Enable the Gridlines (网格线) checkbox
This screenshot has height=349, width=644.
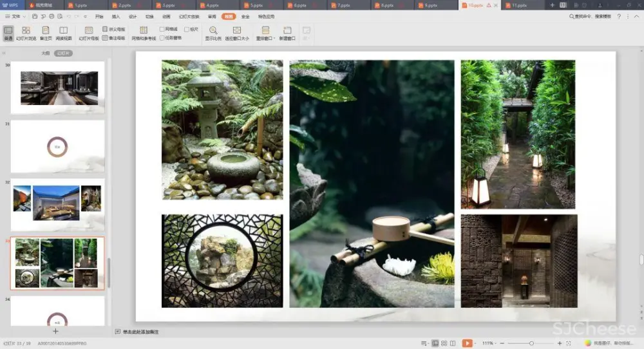[x=162, y=29]
